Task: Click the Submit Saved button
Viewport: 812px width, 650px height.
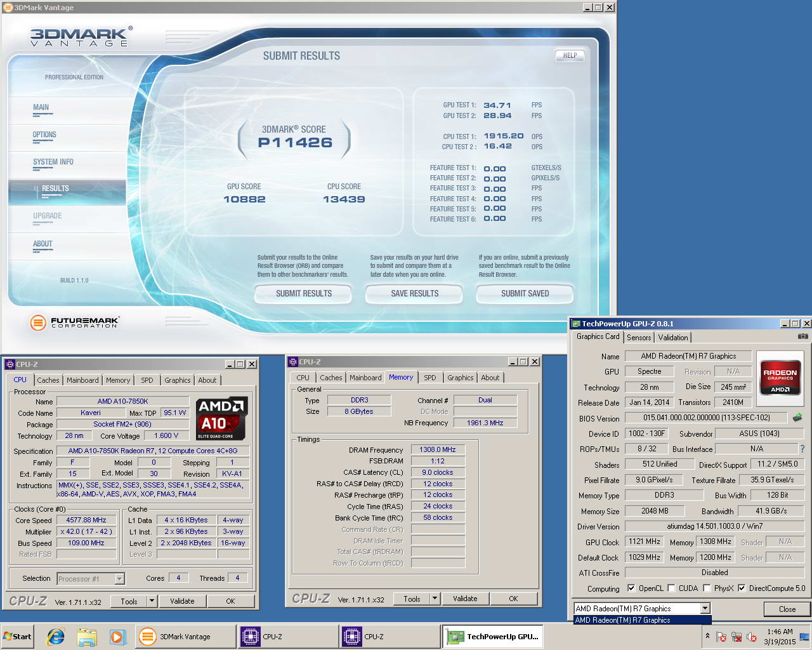Action: (x=525, y=294)
